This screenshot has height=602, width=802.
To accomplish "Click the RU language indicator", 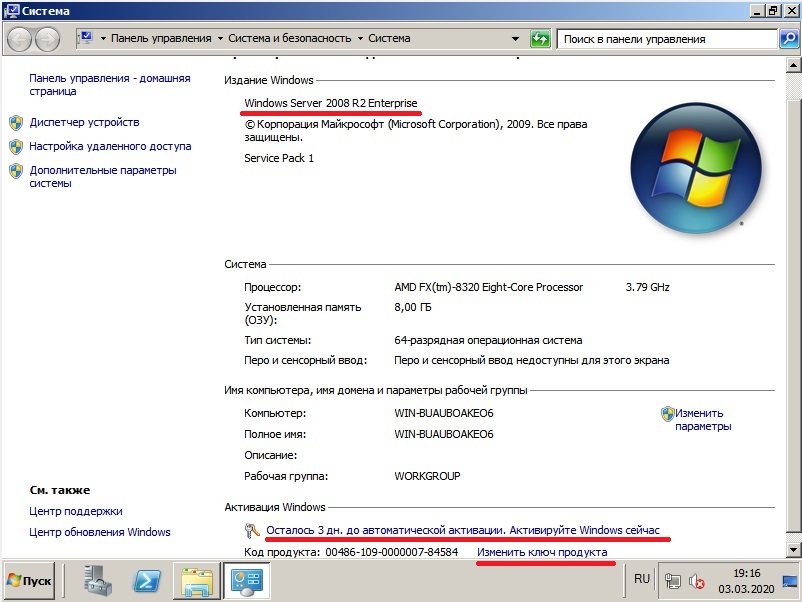I will pyautogui.click(x=642, y=578).
